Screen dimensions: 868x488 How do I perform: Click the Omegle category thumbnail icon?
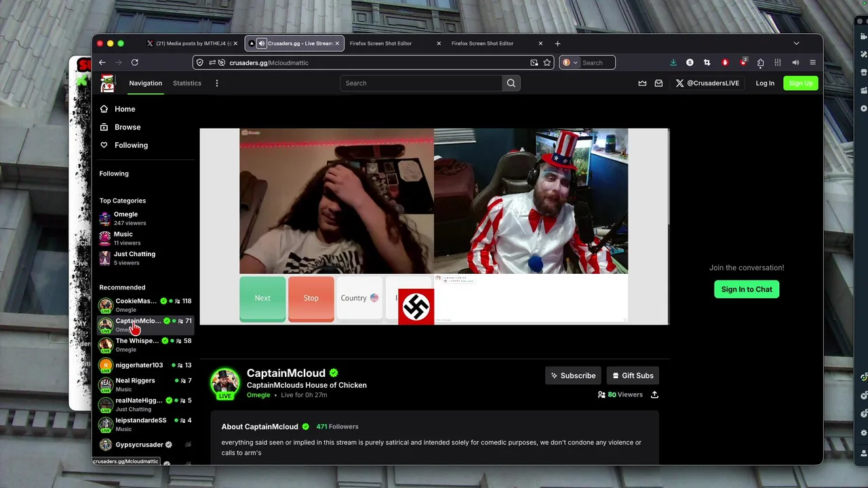pyautogui.click(x=104, y=218)
